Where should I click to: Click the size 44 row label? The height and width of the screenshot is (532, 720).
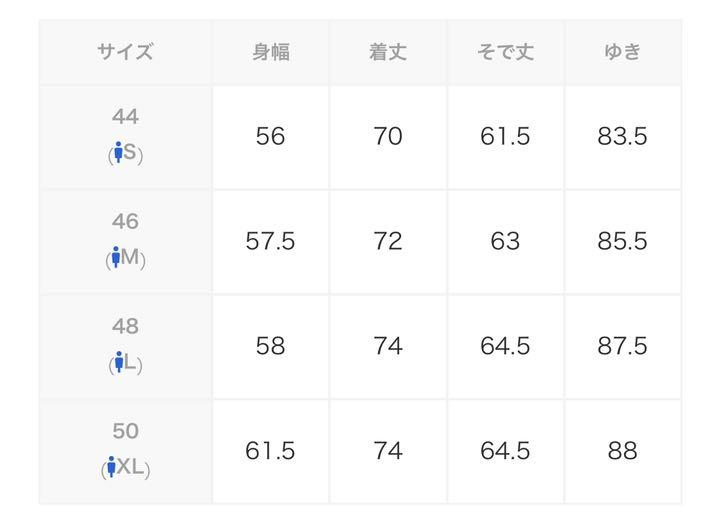pos(125,117)
